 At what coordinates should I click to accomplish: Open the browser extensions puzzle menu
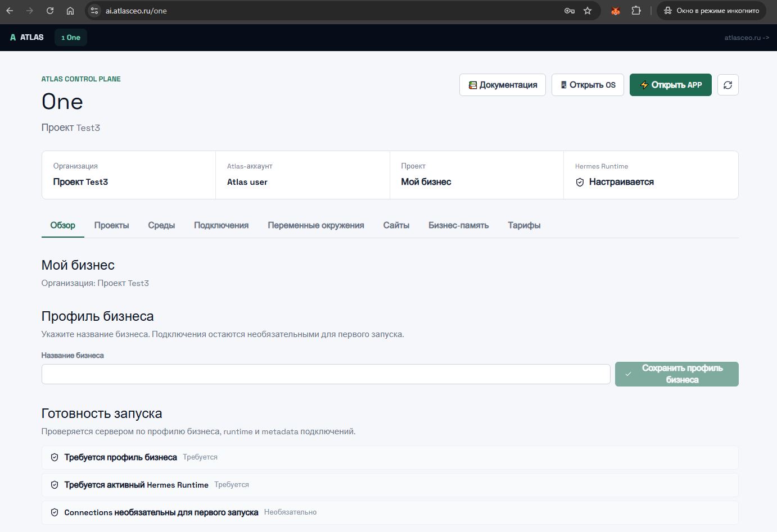636,11
